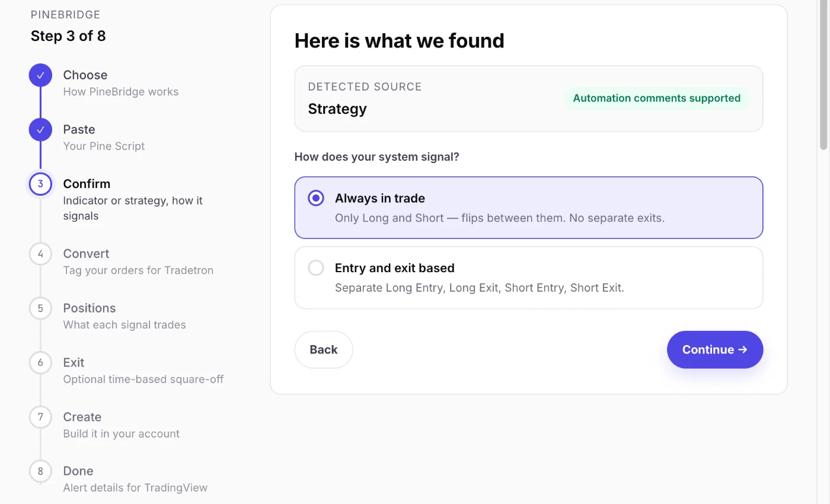Viewport: 830px width, 504px height.
Task: Click the Indicator or strategy subtitle text
Action: coord(133,208)
